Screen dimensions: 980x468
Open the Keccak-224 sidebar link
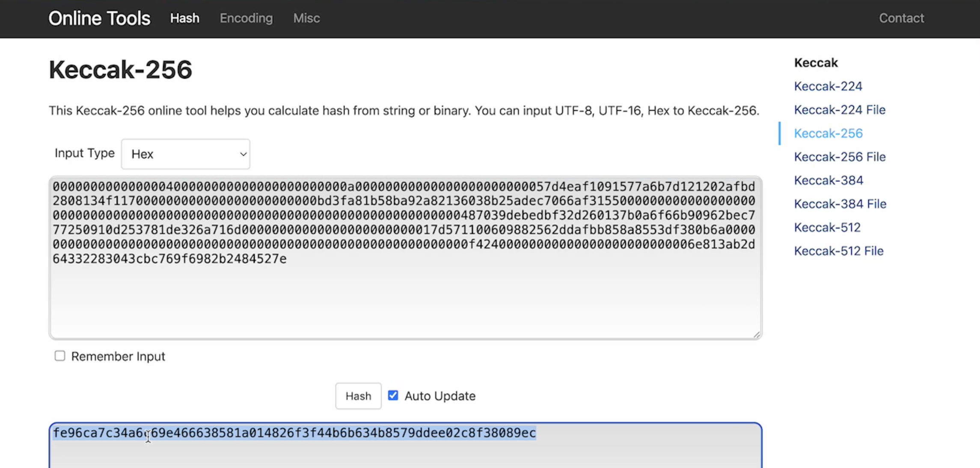coord(828,86)
